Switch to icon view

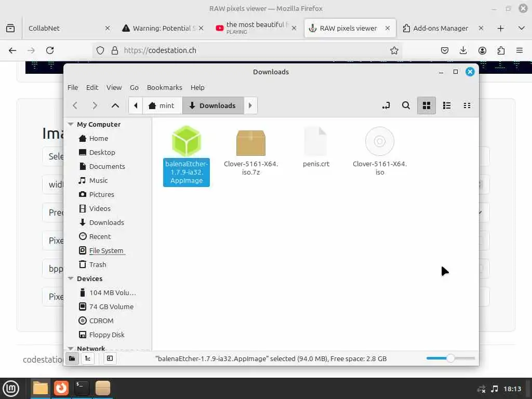point(427,105)
